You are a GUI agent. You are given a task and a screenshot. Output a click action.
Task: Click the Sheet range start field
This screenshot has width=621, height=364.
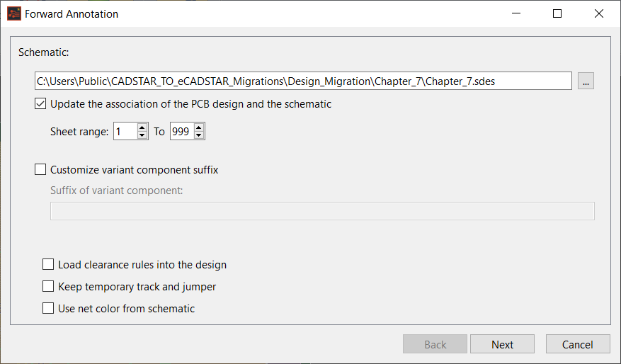tap(125, 132)
